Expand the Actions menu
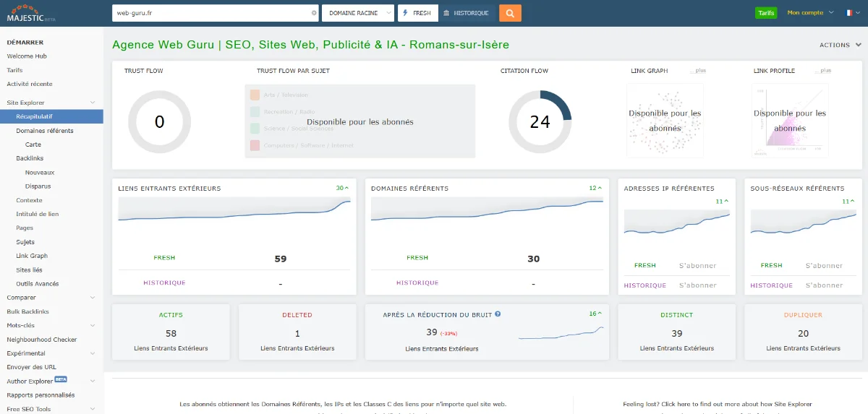The height and width of the screenshot is (414, 868). click(x=838, y=45)
